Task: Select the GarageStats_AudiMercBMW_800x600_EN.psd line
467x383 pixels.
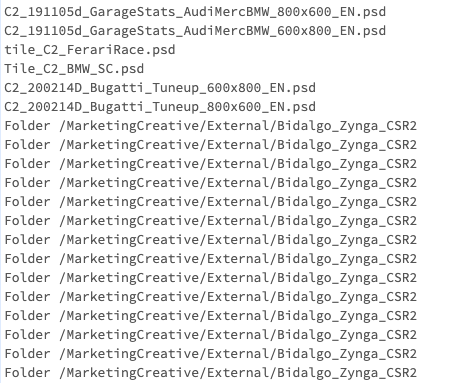Action: (x=195, y=12)
